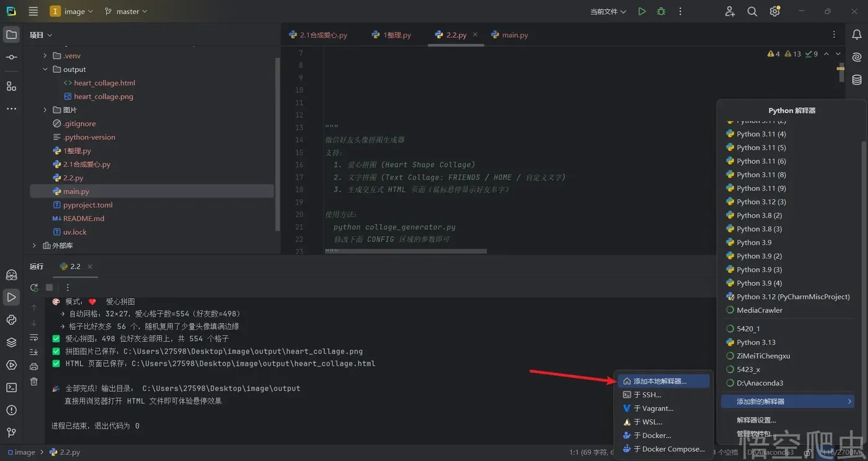
Task: Open the Database tool window icon
Action: coord(857,79)
